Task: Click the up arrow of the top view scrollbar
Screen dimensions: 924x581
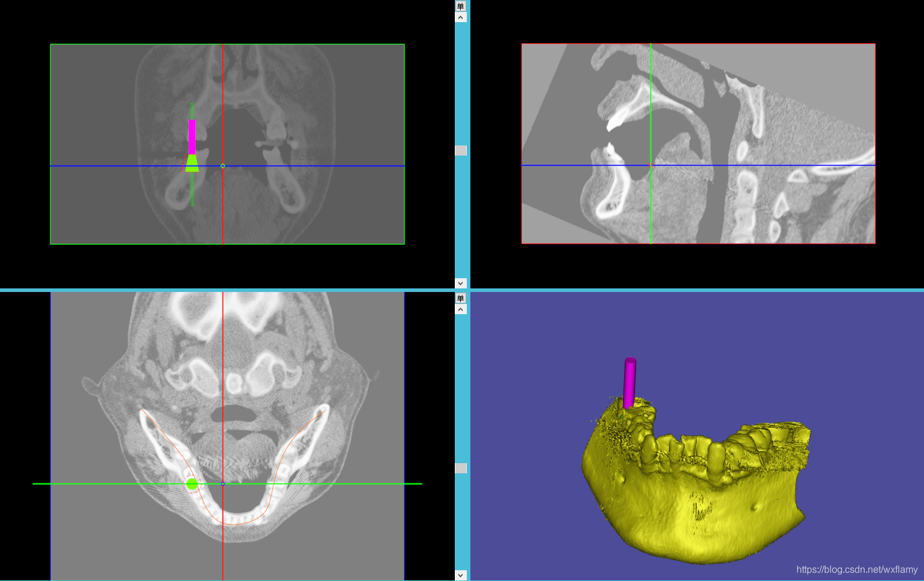Action: click(460, 17)
